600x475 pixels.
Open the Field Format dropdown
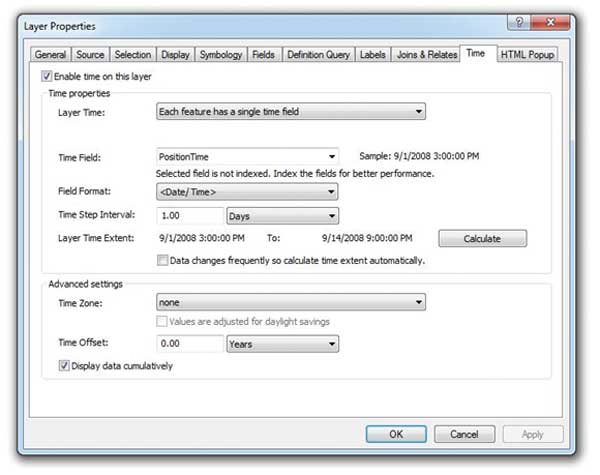(x=247, y=192)
